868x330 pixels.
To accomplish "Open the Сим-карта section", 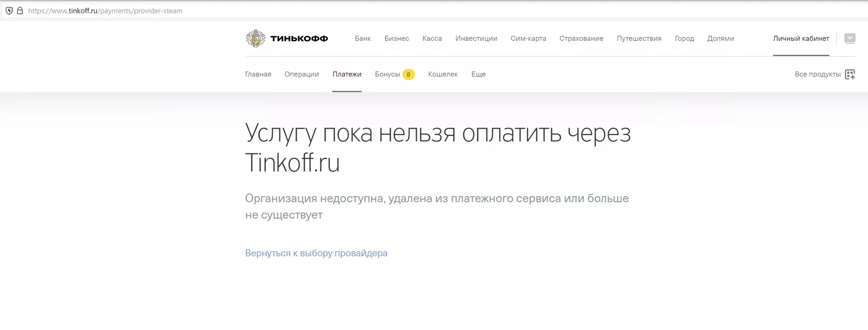I will coord(528,38).
